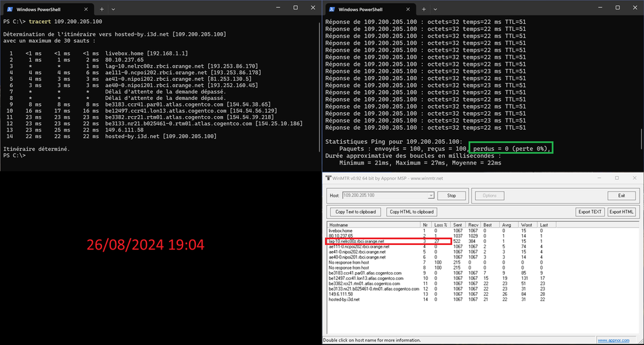This screenshot has width=644, height=345.
Task: Click the WinMTR title bar icon
Action: [328, 177]
